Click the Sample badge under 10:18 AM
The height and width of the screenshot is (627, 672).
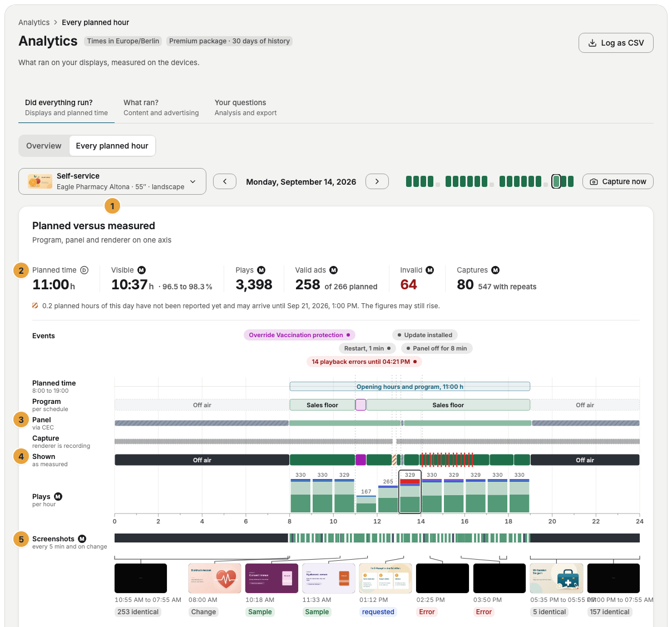pos(260,612)
